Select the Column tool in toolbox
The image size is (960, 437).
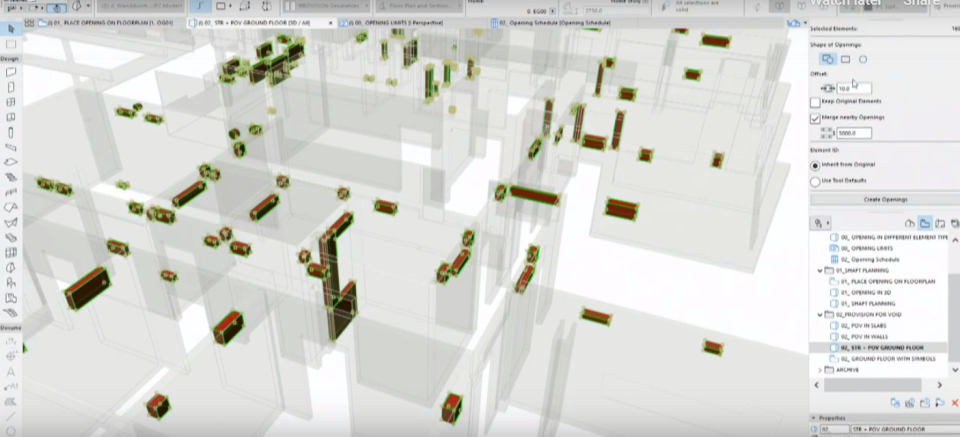coord(11,132)
